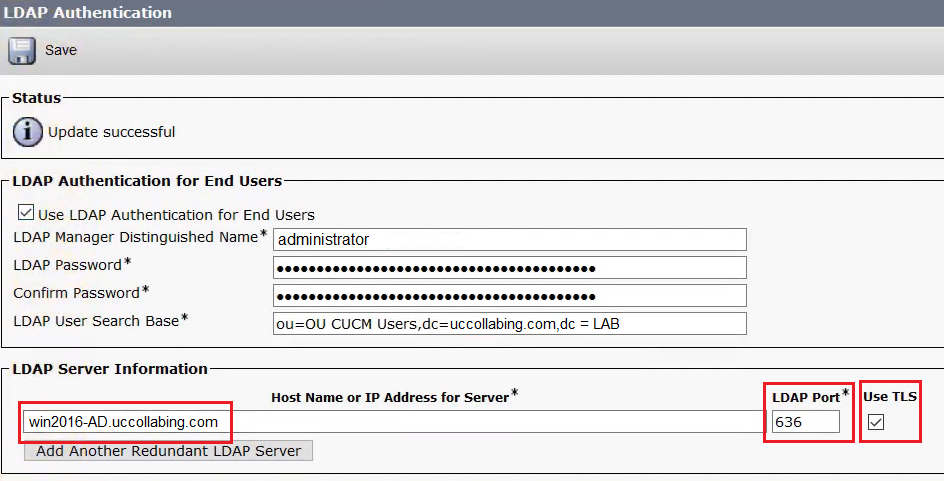Click the LDAP User Search Base field
This screenshot has height=481, width=944.
(x=509, y=323)
